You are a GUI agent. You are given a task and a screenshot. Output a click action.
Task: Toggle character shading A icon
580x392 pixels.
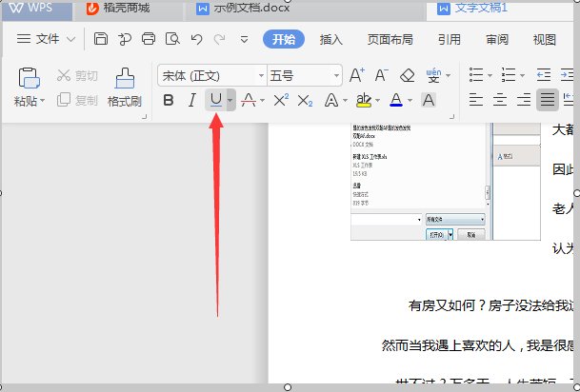(429, 100)
